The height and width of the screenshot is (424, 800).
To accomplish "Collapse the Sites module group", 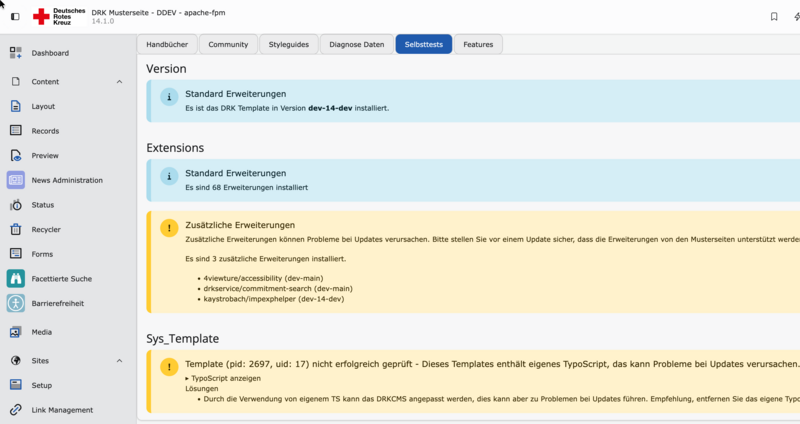I will [119, 361].
